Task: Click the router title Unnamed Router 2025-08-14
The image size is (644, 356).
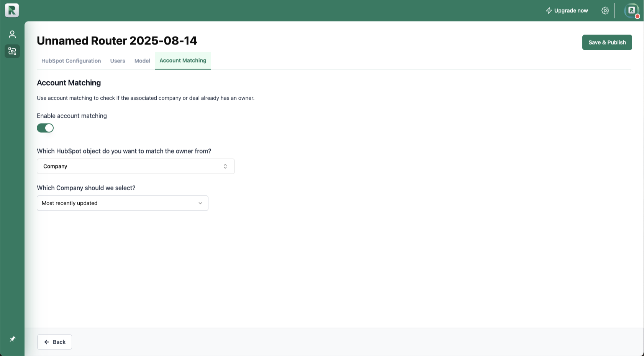Action: pos(117,41)
